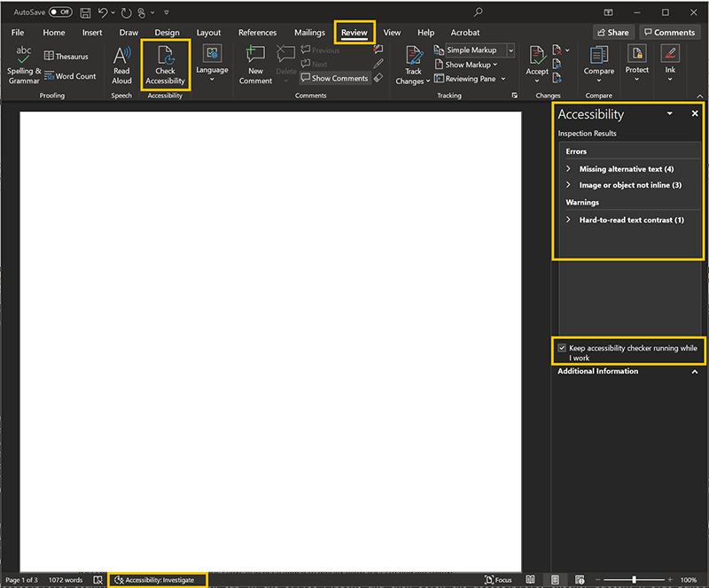Enable Focus mode in status bar

point(498,580)
